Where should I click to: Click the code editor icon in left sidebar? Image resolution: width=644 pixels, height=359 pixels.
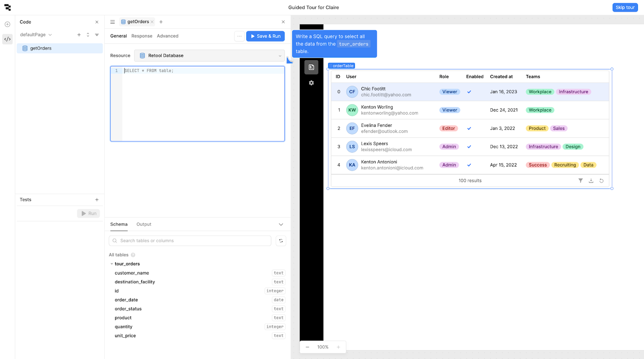coord(7,39)
